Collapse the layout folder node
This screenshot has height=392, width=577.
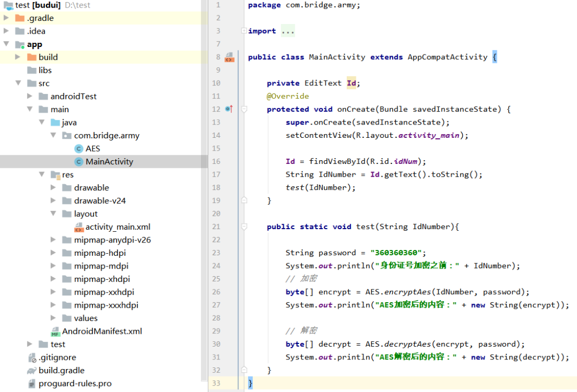click(x=53, y=213)
